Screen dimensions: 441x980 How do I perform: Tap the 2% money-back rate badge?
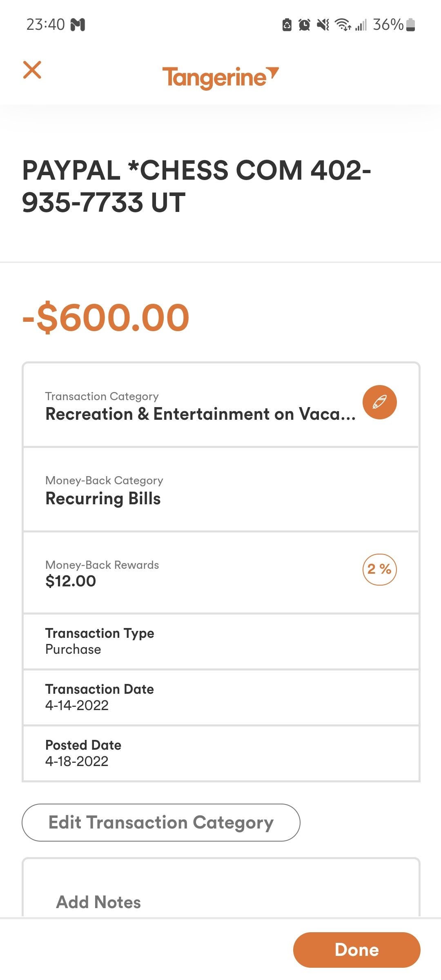[379, 569]
